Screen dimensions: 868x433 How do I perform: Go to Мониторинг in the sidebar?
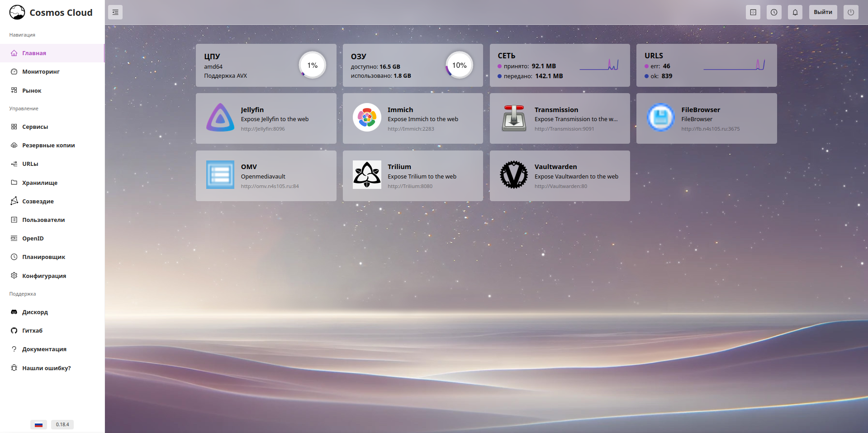click(x=41, y=71)
